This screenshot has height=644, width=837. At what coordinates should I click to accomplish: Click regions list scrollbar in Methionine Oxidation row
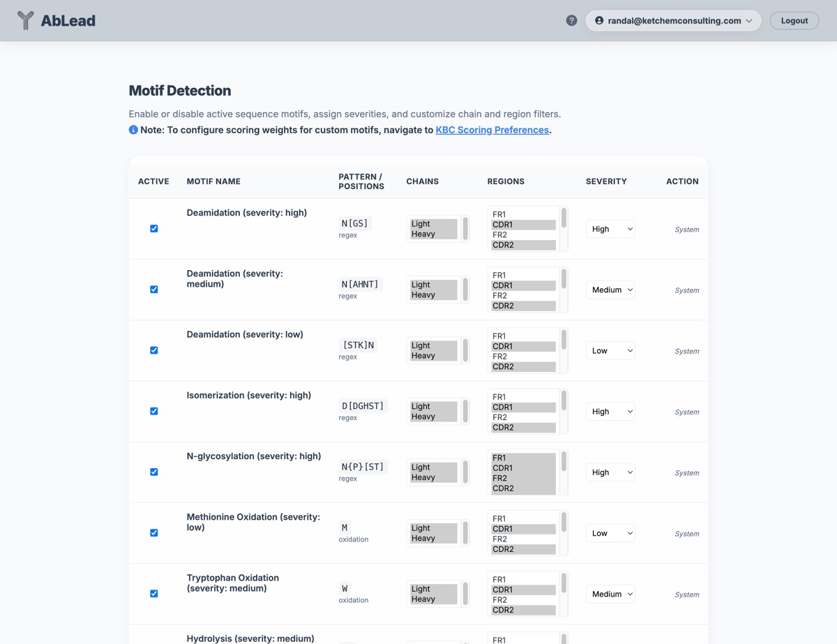pyautogui.click(x=564, y=523)
